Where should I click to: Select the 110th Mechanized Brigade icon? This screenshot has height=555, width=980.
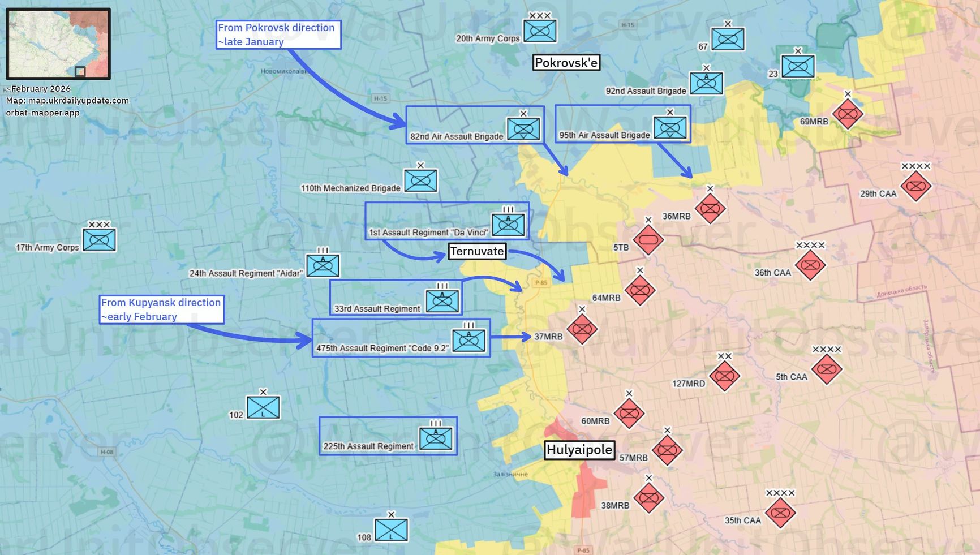(420, 181)
